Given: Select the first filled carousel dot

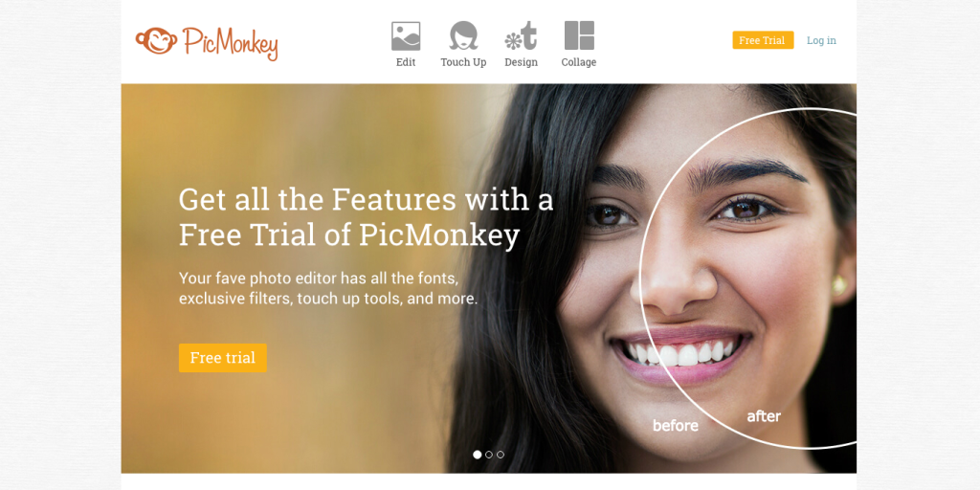Looking at the screenshot, I should coord(477,455).
